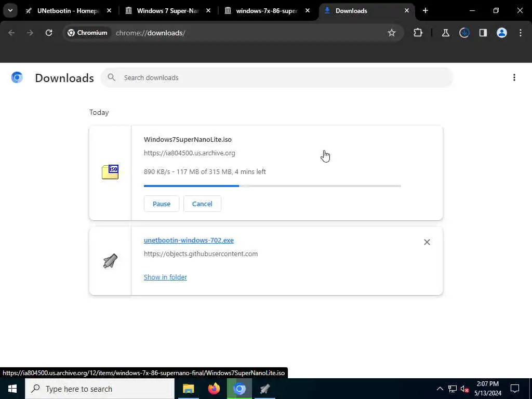Close the Downloads tab
This screenshot has height=399, width=532.
pyautogui.click(x=407, y=11)
